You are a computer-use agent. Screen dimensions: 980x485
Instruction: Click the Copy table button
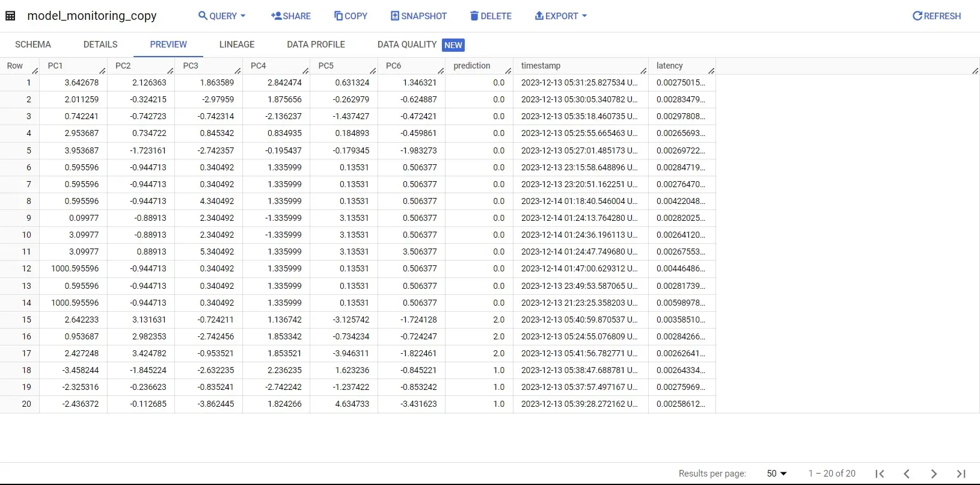point(351,16)
